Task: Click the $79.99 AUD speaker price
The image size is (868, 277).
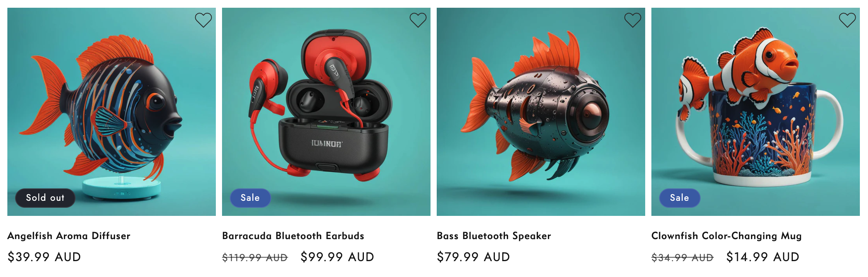Action: [474, 257]
